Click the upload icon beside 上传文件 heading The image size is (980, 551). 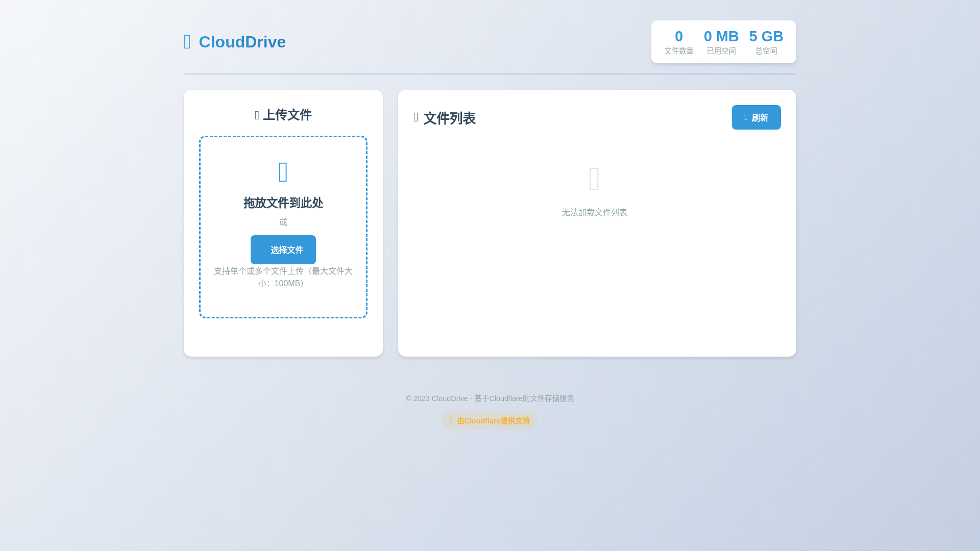tap(257, 115)
